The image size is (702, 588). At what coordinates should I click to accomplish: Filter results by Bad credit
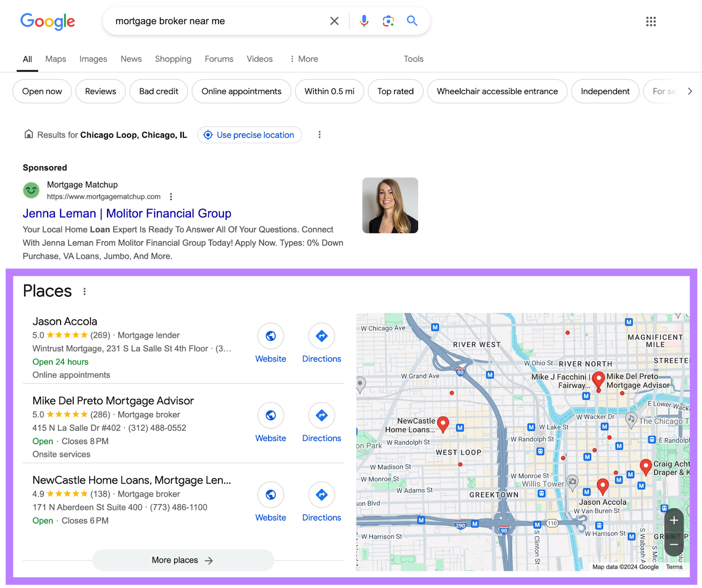coord(158,91)
